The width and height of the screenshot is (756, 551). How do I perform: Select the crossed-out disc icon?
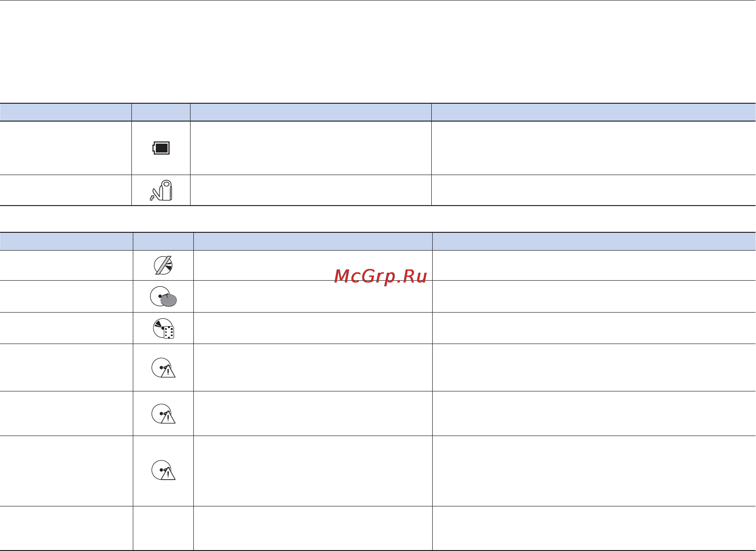tap(163, 266)
